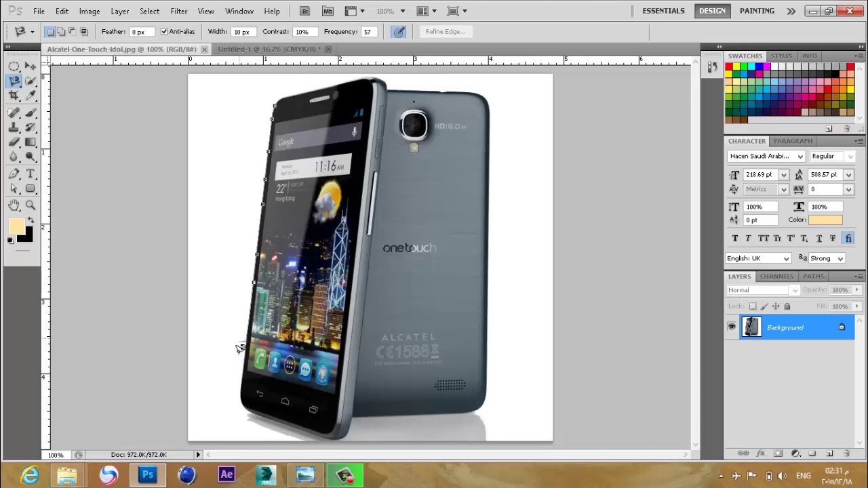Select the Blur tool
The image size is (868, 488).
[x=14, y=157]
